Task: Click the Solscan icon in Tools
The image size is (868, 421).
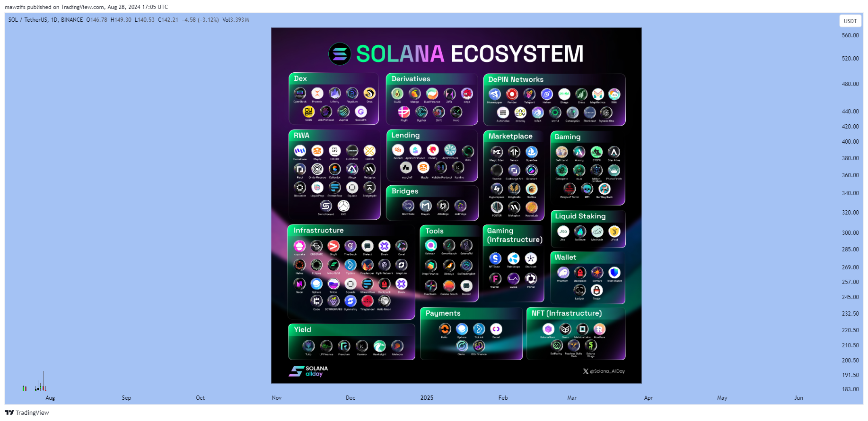Action: point(430,245)
